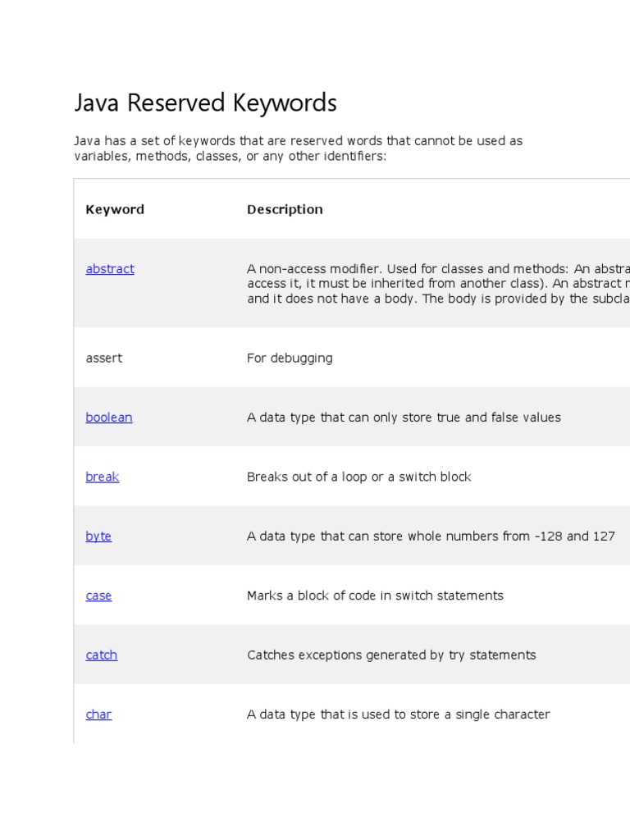Click the Java Reserved Keywords heading
630x840 pixels.
pyautogui.click(x=205, y=103)
